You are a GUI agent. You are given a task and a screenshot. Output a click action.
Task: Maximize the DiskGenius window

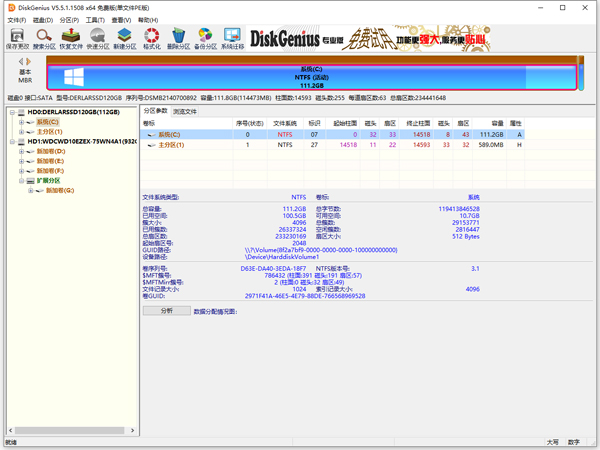562,8
